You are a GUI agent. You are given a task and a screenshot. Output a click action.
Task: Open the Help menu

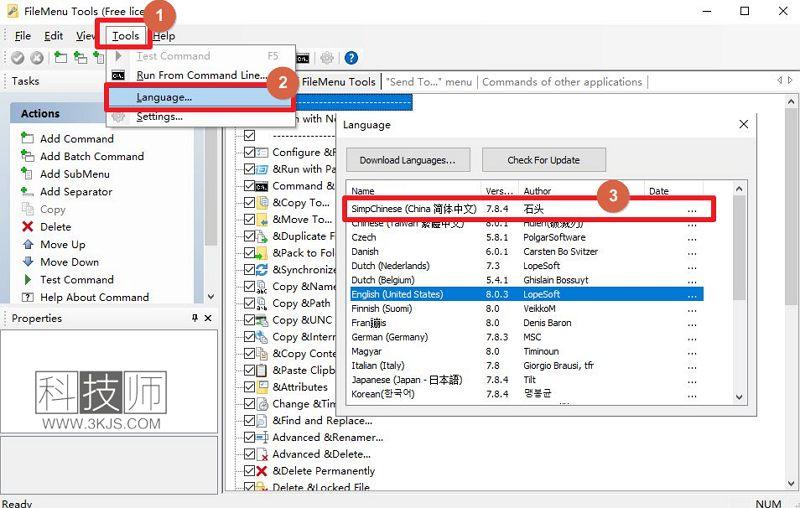164,36
